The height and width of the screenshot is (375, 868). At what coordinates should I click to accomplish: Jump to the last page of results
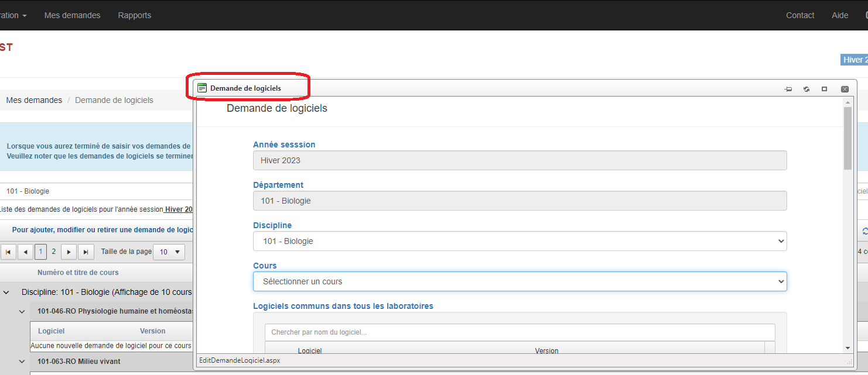coord(86,252)
